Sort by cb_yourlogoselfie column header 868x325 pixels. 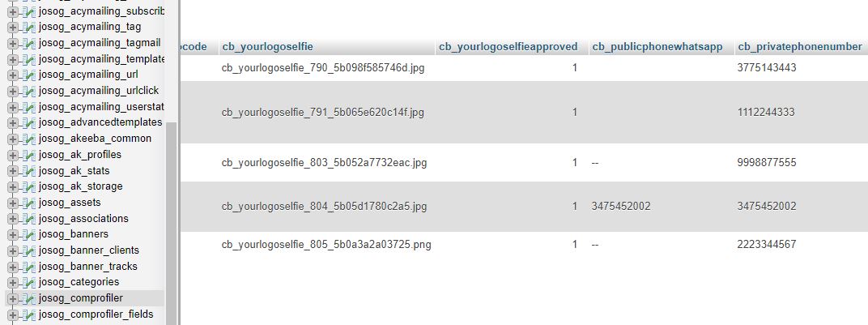pyautogui.click(x=267, y=47)
